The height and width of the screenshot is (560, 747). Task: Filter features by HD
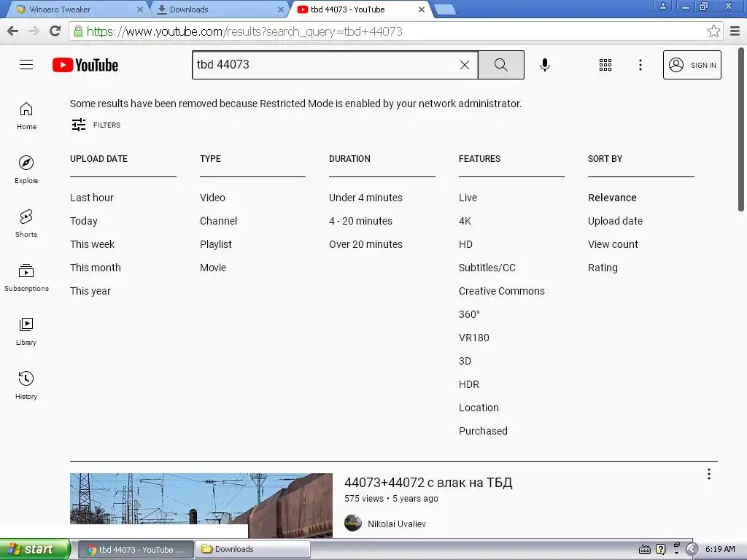466,244
